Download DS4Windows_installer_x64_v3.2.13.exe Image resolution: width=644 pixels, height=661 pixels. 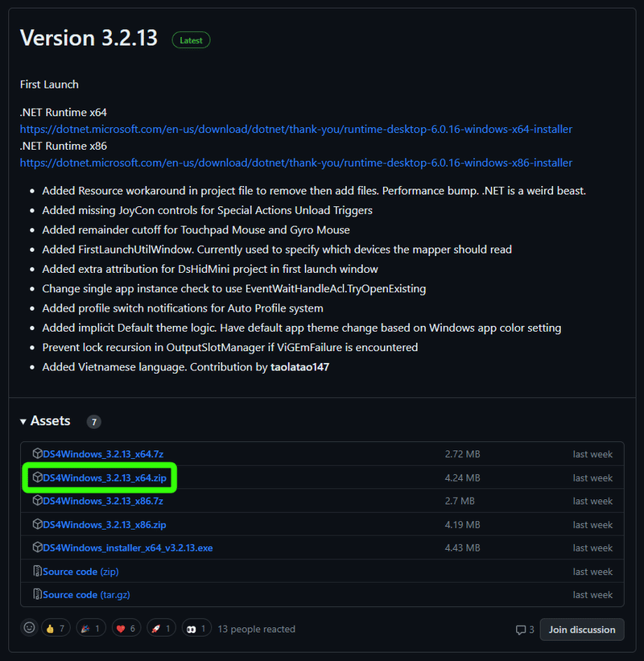[x=128, y=547]
